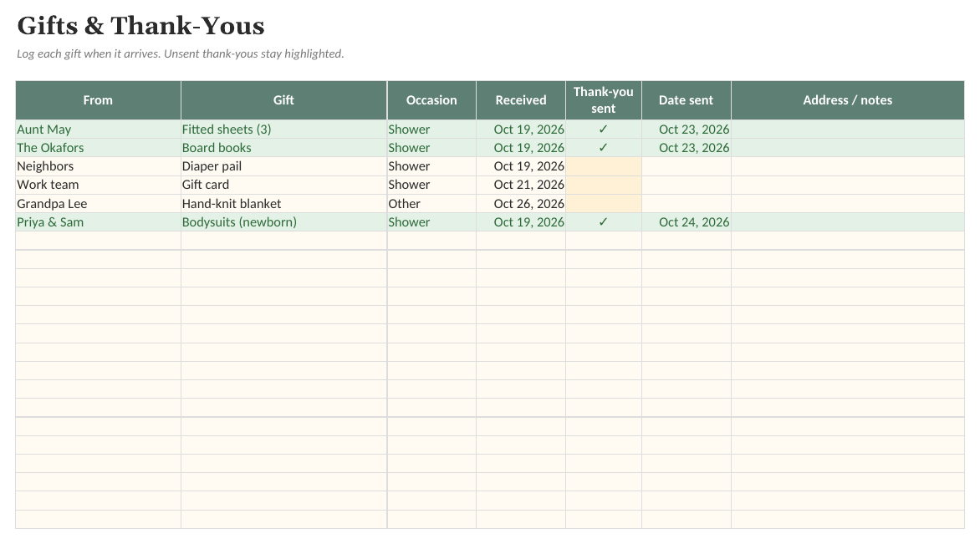Toggle the thank-you checkmark for The Okafors
The width and height of the screenshot is (980, 544).
pyautogui.click(x=603, y=148)
